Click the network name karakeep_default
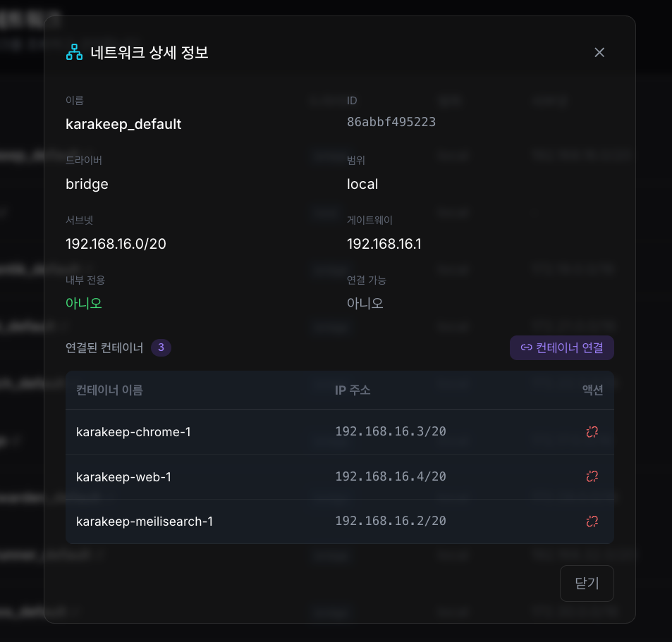 (123, 124)
